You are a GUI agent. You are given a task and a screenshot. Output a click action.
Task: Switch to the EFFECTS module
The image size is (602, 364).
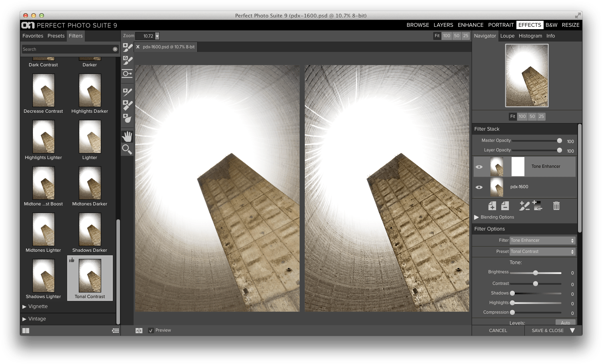pyautogui.click(x=530, y=25)
